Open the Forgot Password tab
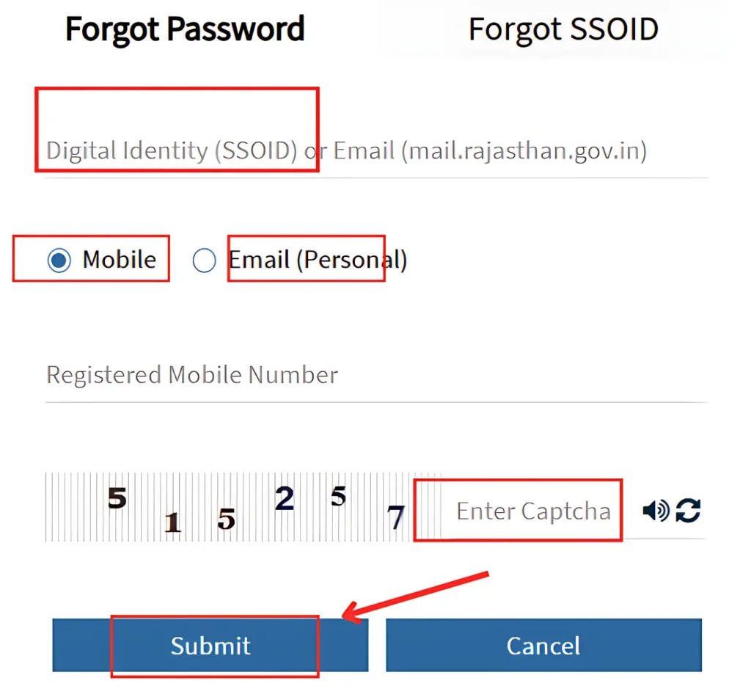 [x=184, y=29]
